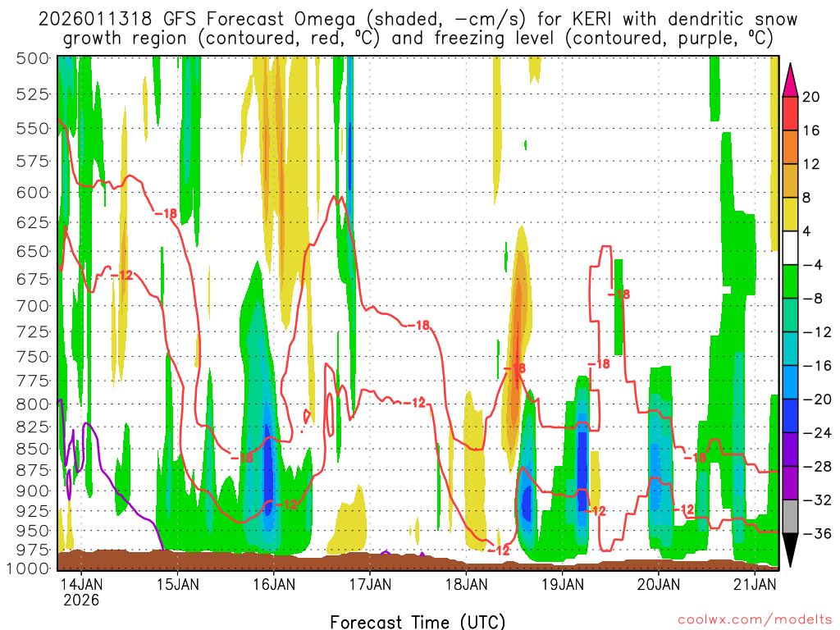
Task: Click the color bar's 16 tick label
Action: (x=811, y=130)
